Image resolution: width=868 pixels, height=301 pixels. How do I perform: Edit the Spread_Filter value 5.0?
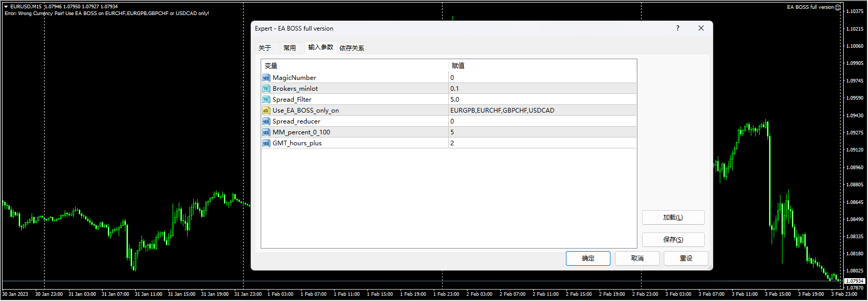[x=542, y=100]
